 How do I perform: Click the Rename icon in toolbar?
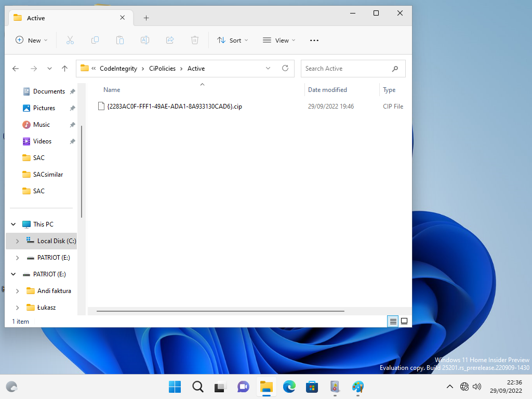click(145, 40)
